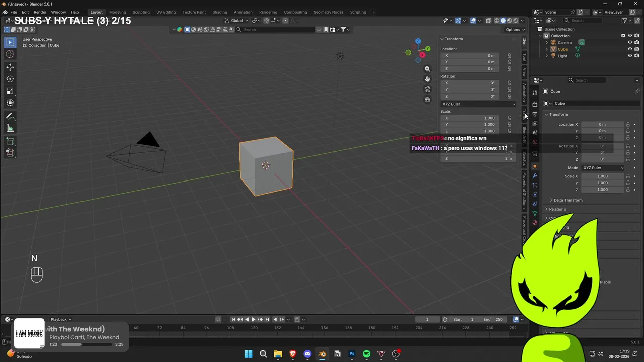Hide Light in viewport via eye icon

[x=630, y=56]
